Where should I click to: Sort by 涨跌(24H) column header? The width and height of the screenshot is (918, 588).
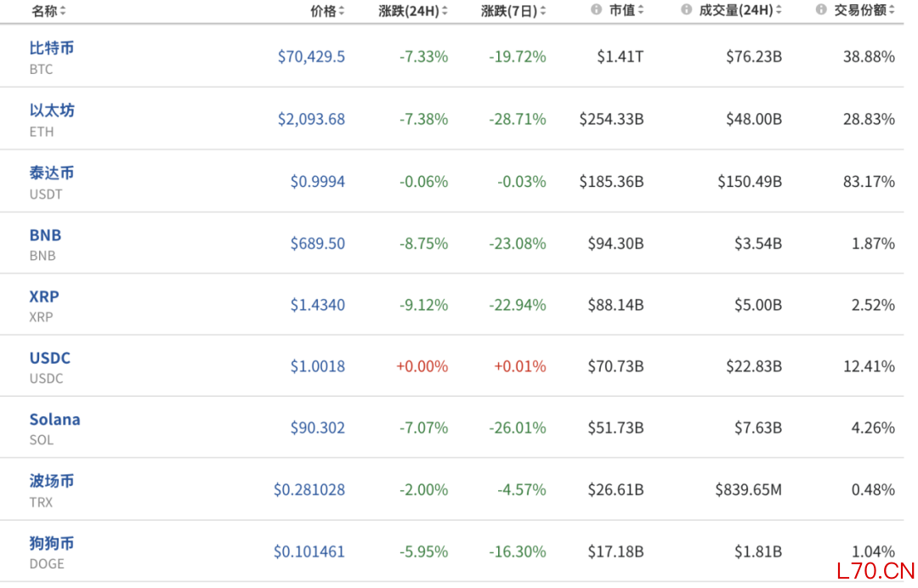coord(413,10)
